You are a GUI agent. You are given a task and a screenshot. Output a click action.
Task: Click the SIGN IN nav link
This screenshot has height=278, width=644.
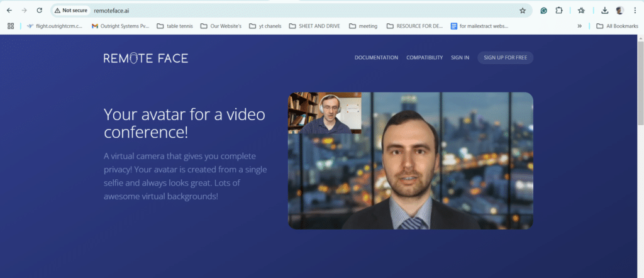point(460,58)
